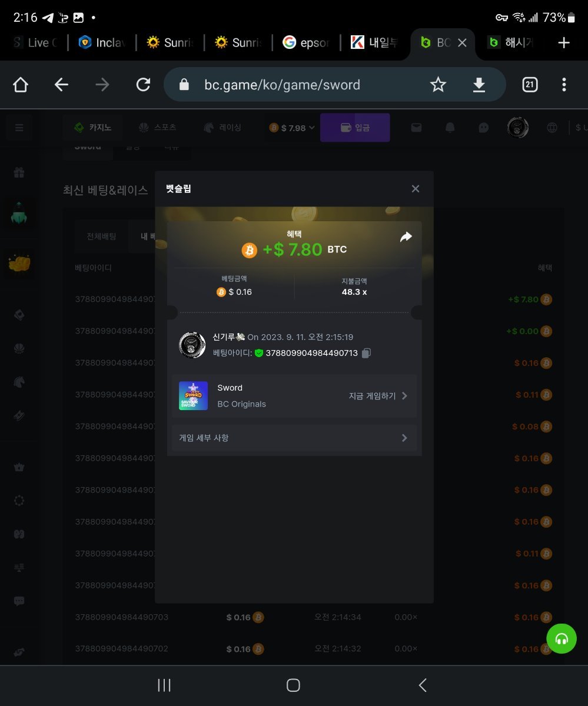Viewport: 588px width, 706px height.
Task: Click the bc.game address bar
Action: coord(283,85)
